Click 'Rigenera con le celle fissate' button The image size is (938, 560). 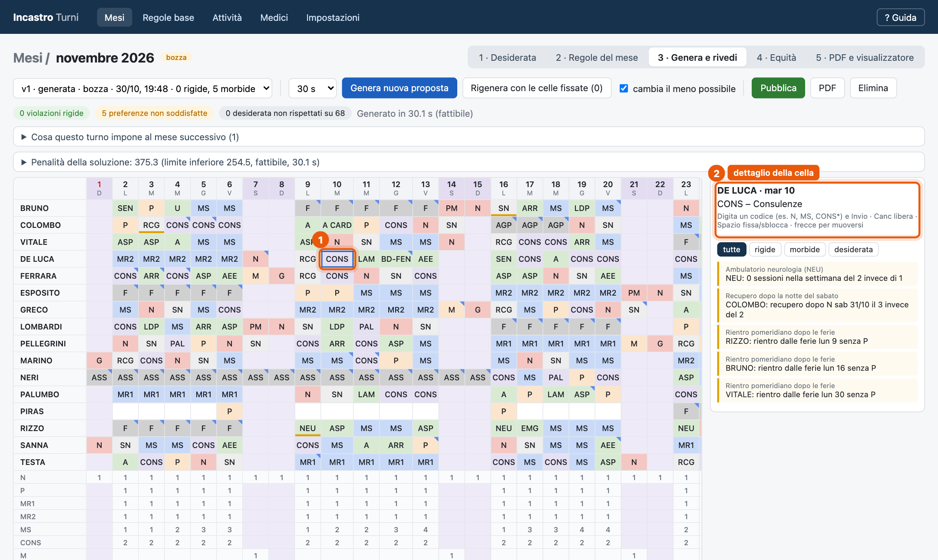point(537,88)
